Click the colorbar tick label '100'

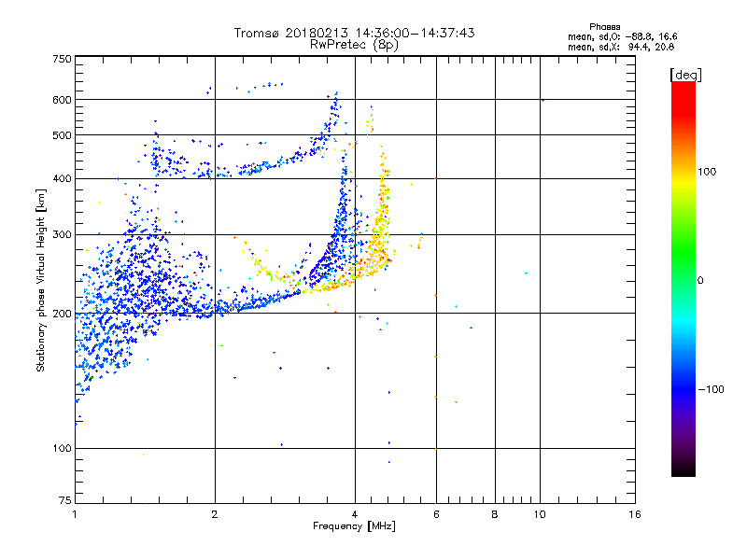[707, 172]
